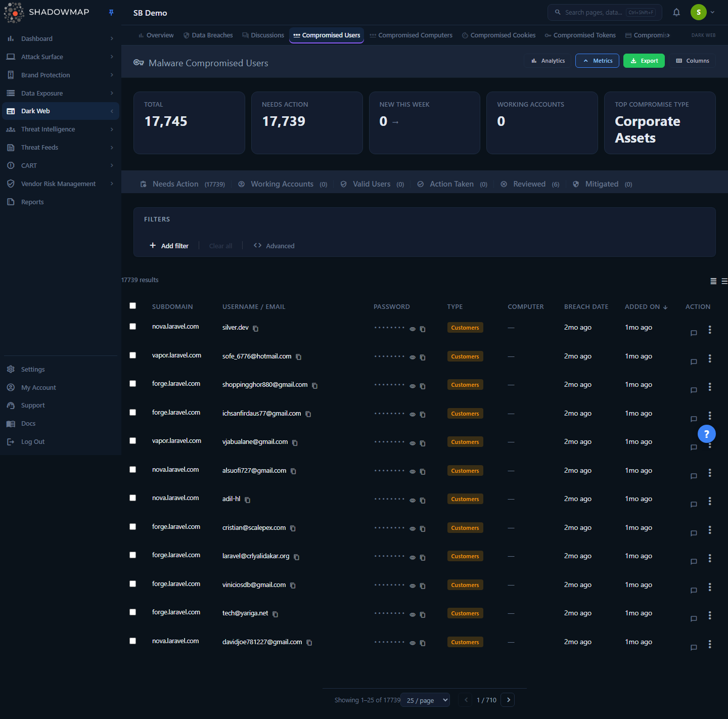
Task: Select the Reviewed (6) status tab
Action: (x=530, y=184)
